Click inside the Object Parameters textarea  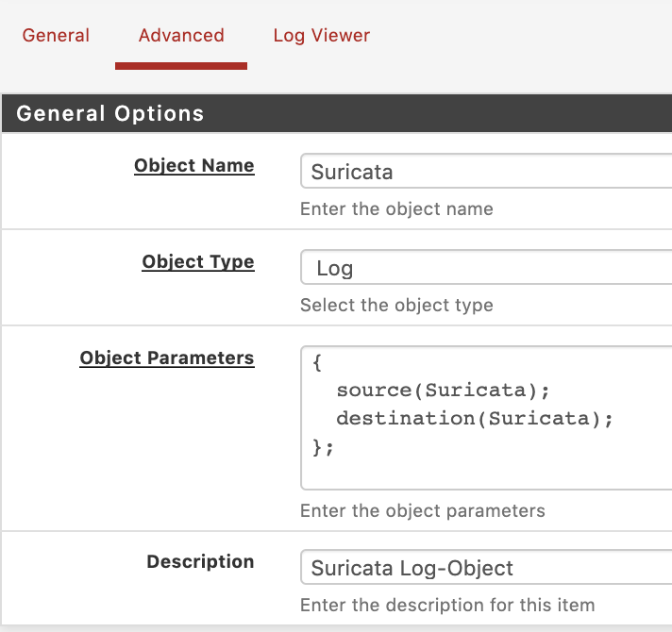486,418
